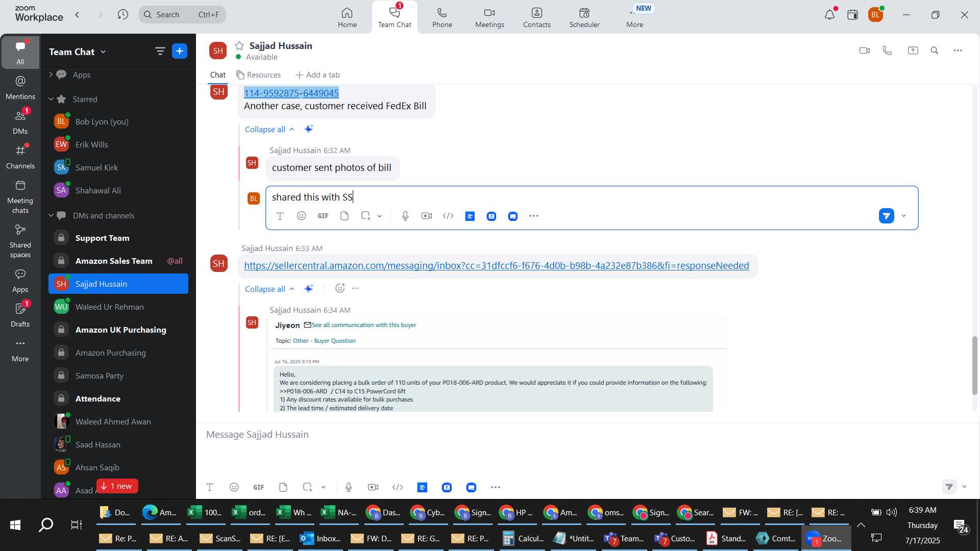Screen dimensions: 980x551
Task: Collapse all replies under FedEx Bill message
Action: (x=269, y=130)
